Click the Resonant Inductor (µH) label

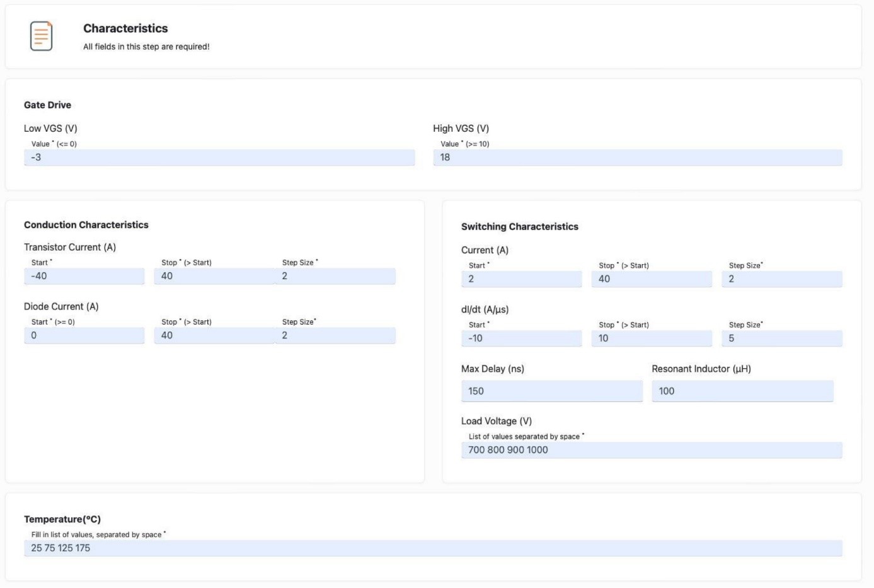[701, 369]
